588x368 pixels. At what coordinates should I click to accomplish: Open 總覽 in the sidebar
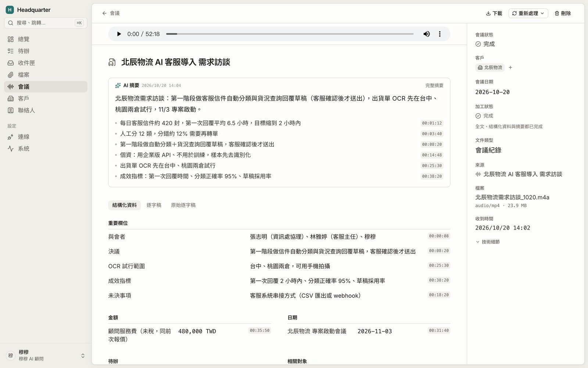[x=46, y=39]
